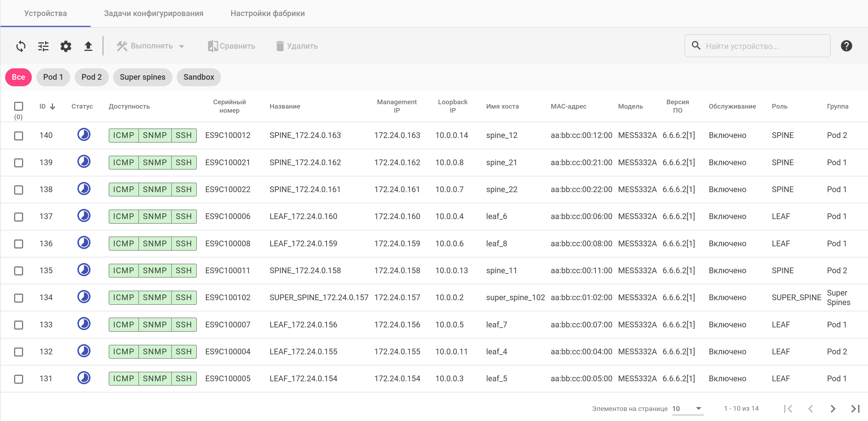The width and height of the screenshot is (868, 421).
Task: Open the help question mark icon
Action: click(x=846, y=46)
